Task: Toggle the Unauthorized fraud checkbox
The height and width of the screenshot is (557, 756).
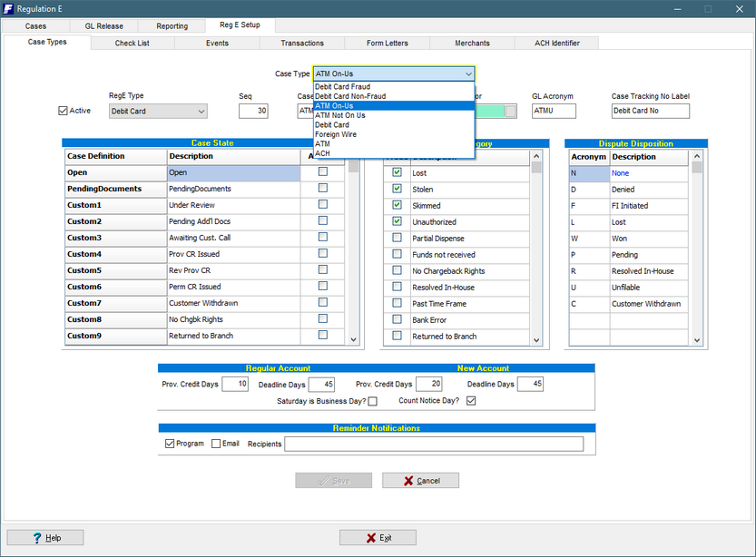Action: click(x=397, y=221)
